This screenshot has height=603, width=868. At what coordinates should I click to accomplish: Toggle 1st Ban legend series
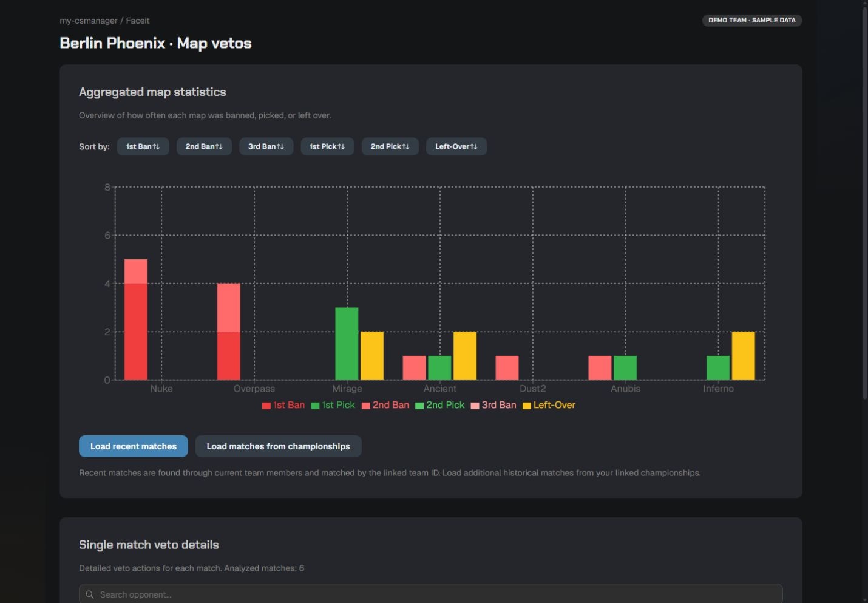[283, 405]
